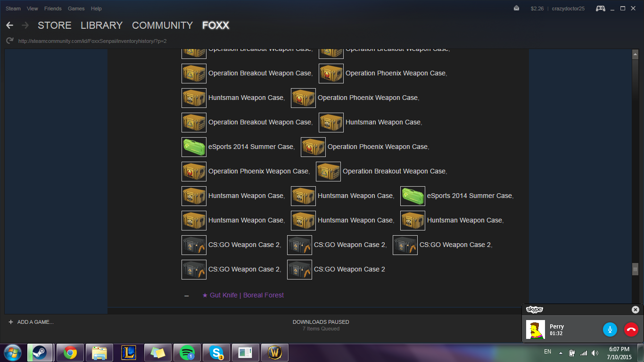Click the ADD A GAME button

31,322
